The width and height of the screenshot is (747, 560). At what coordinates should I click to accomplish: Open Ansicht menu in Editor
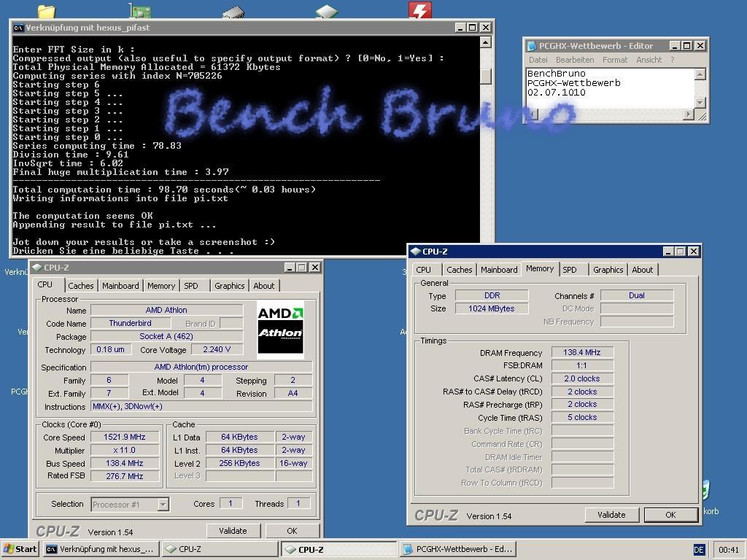pyautogui.click(x=649, y=60)
